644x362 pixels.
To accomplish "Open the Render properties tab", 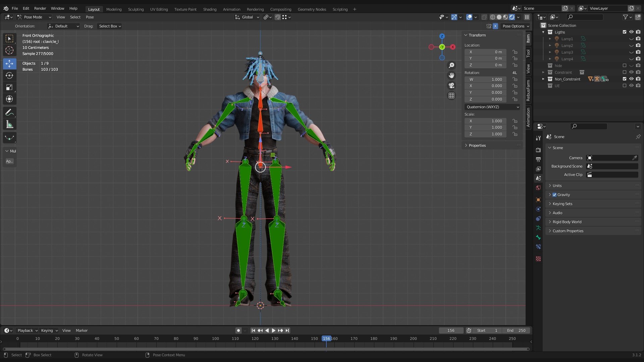I will tap(538, 150).
